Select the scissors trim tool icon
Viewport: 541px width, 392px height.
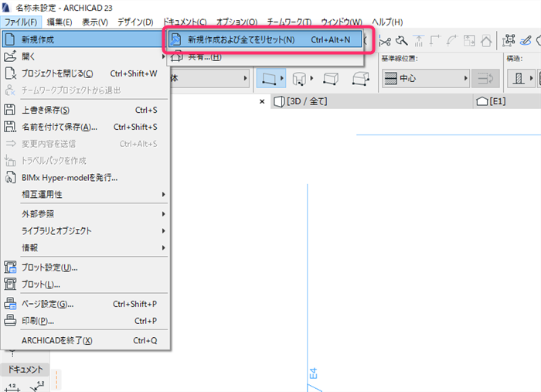coord(385,42)
